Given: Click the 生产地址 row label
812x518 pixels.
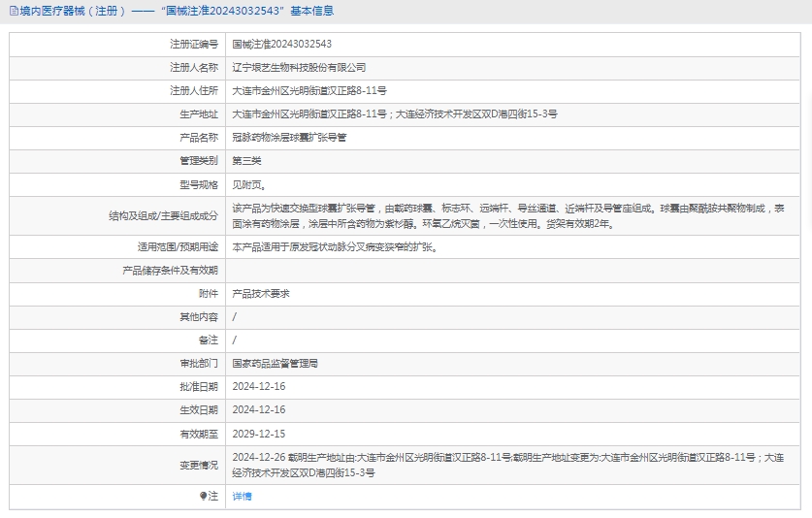Looking at the screenshot, I should (199, 114).
